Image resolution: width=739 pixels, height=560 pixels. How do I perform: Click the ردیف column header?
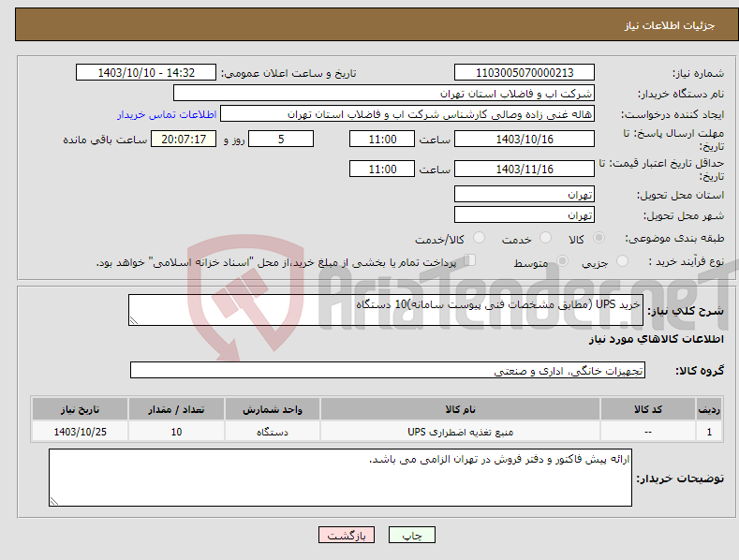tap(709, 409)
